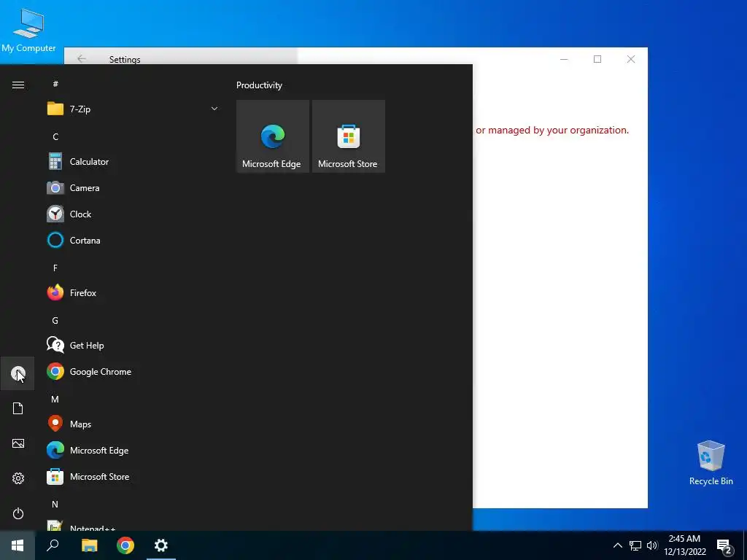Launch Calculator from the app list
Image resolution: width=747 pixels, height=560 pixels.
click(x=133, y=161)
